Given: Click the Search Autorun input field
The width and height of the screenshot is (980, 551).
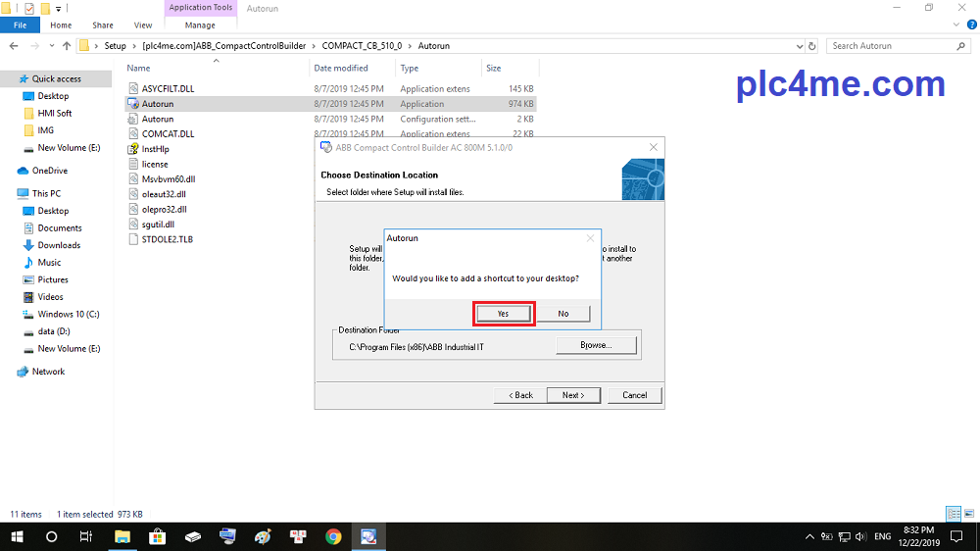Looking at the screenshot, I should tap(892, 46).
